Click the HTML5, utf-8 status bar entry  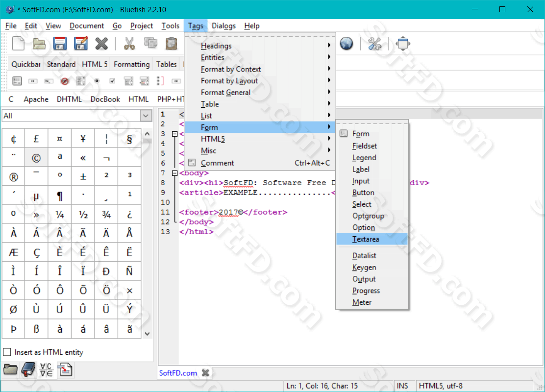(x=441, y=386)
